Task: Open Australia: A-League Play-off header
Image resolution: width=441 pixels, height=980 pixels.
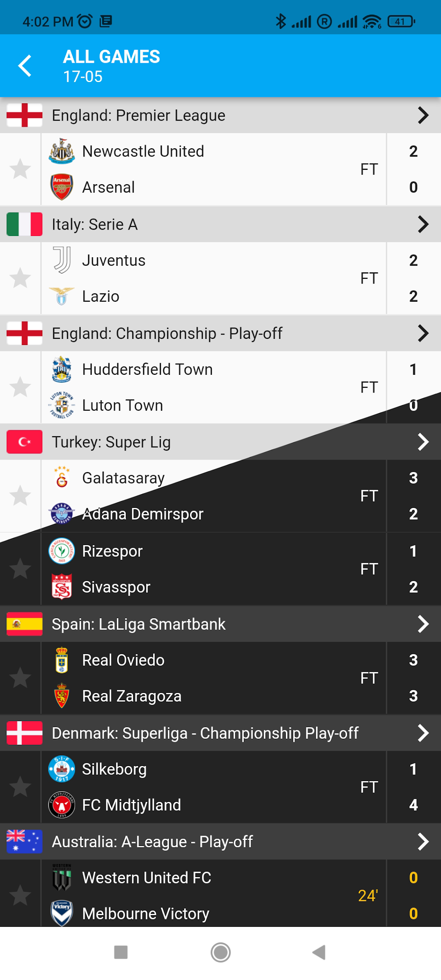Action: point(152,842)
